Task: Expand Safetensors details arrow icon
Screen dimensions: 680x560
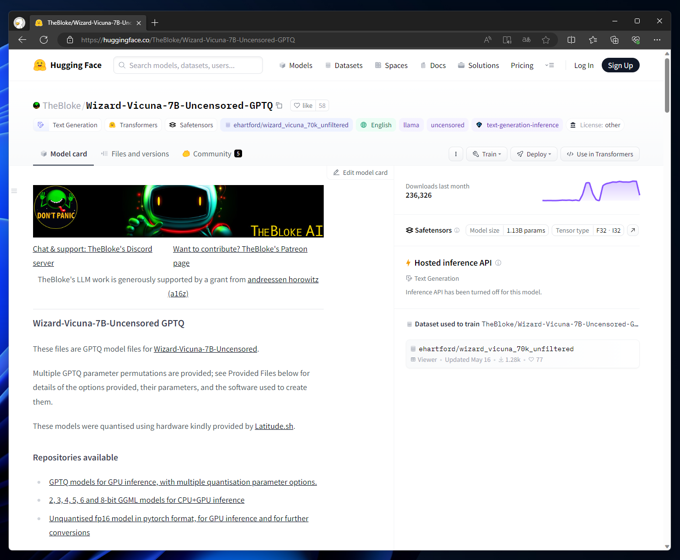Action: pos(633,230)
